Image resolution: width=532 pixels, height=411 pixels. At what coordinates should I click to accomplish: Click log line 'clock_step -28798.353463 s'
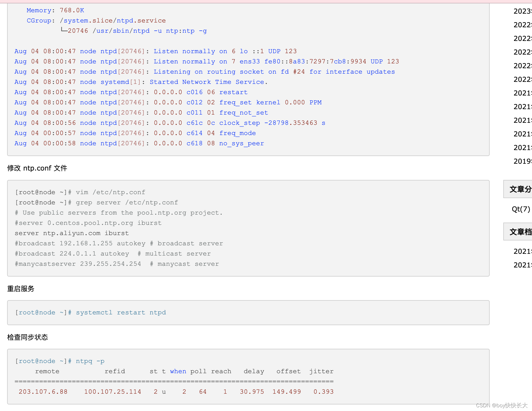click(170, 123)
